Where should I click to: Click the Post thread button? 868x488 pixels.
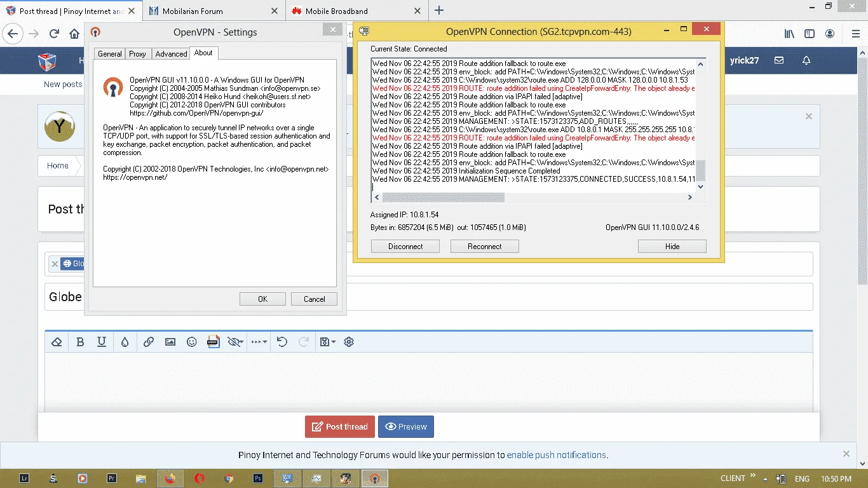[x=340, y=427]
